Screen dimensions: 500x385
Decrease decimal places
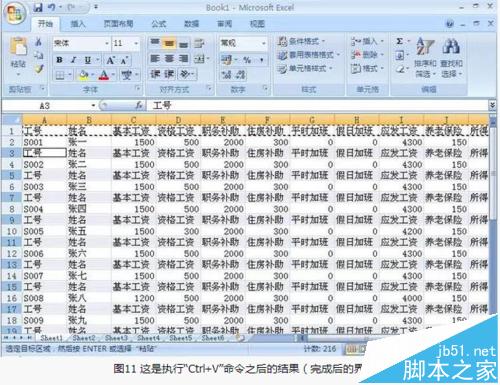pos(241,75)
